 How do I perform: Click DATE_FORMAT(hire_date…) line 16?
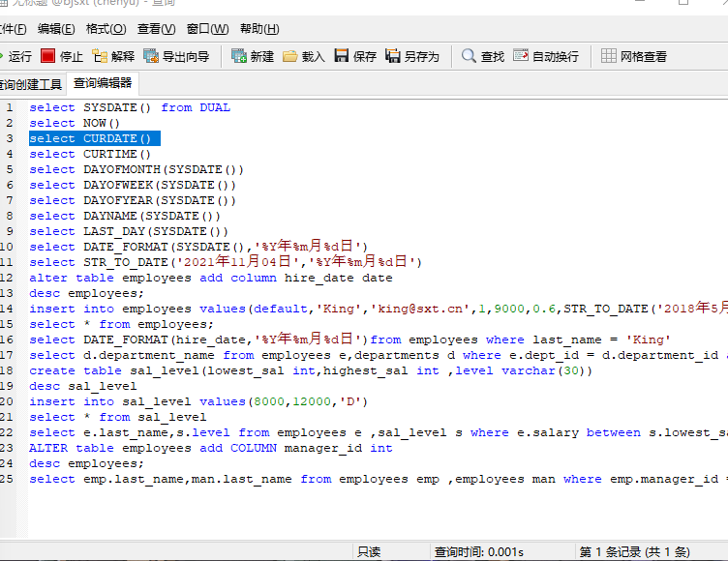point(349,340)
